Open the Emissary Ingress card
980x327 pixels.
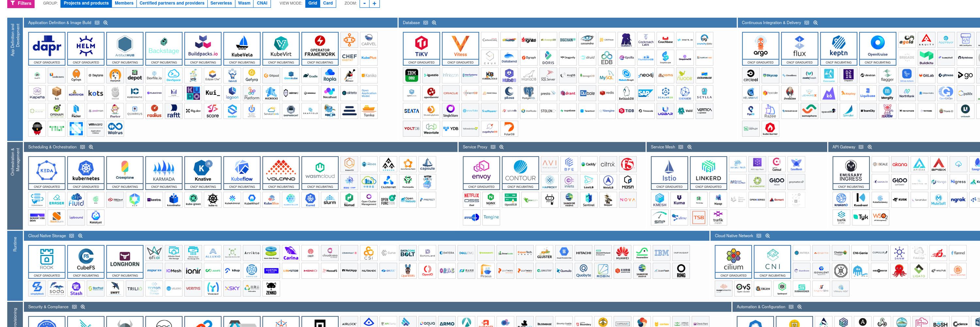tap(851, 173)
